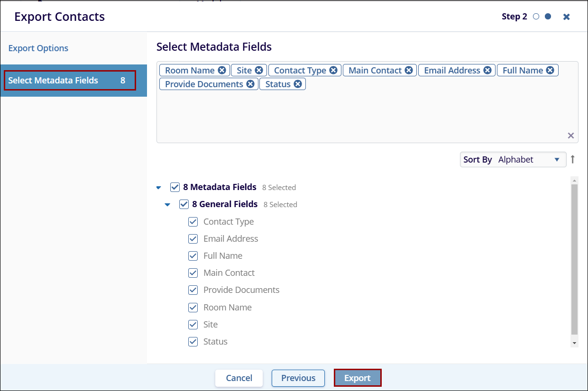Collapse the 8 General Fields group
This screenshot has width=588, height=391.
click(167, 205)
